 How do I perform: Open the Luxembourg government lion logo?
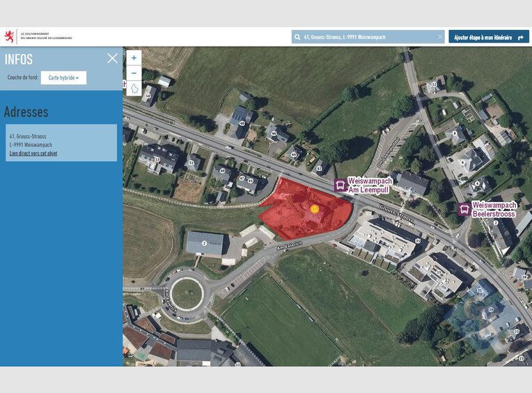[10, 36]
